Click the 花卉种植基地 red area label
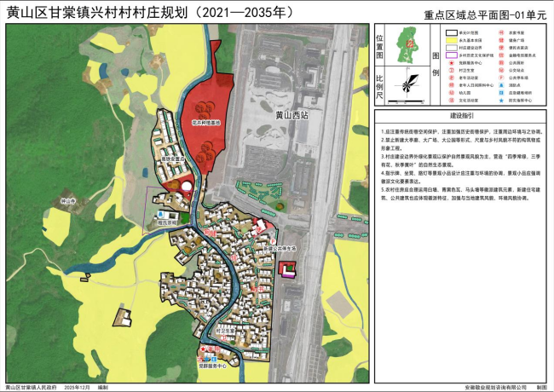 coord(205,124)
